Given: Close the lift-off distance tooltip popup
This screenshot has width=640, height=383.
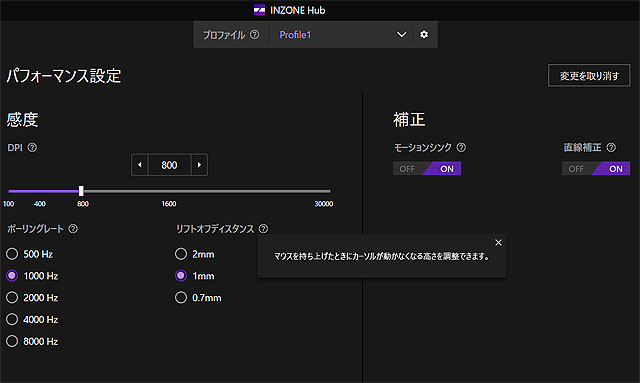Looking at the screenshot, I should tap(498, 243).
